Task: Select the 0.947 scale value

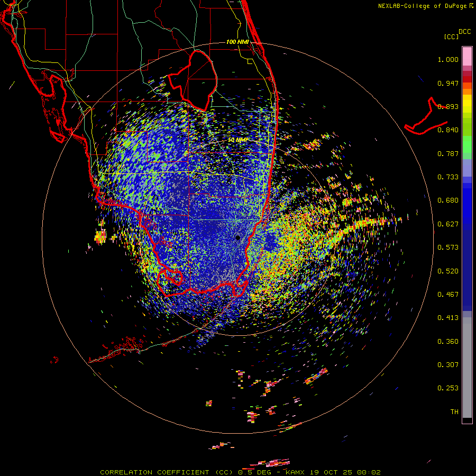Action: click(448, 83)
